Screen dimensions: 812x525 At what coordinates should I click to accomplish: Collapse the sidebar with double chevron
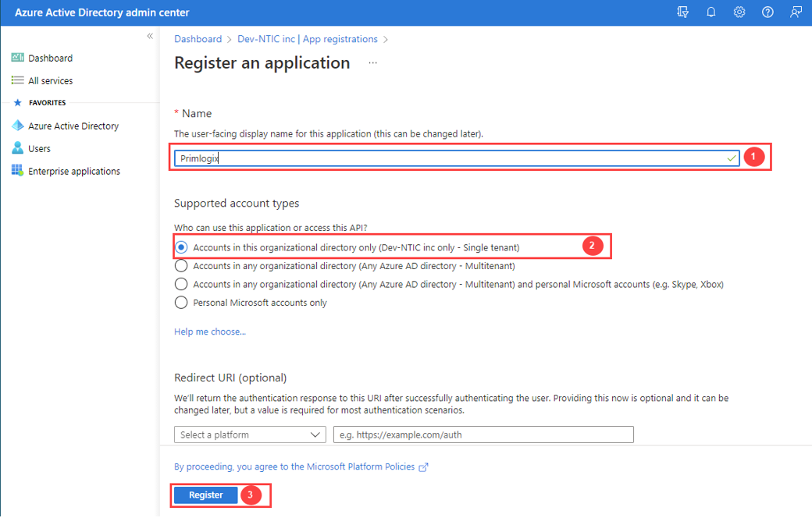point(150,36)
